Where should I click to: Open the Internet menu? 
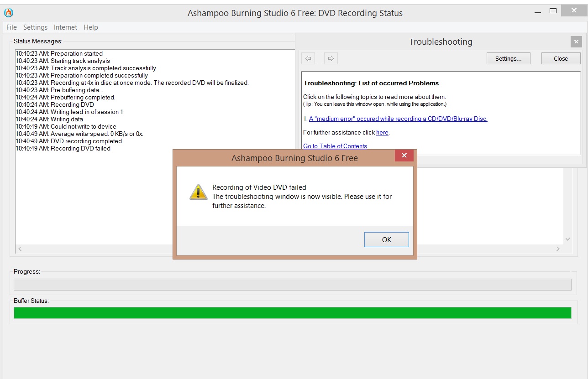(x=65, y=27)
